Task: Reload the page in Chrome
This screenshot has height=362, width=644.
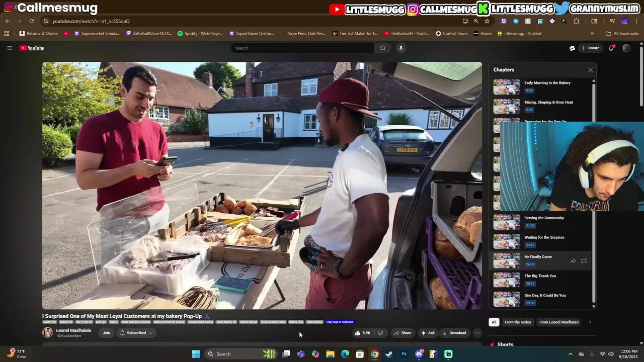Action: coord(31,21)
